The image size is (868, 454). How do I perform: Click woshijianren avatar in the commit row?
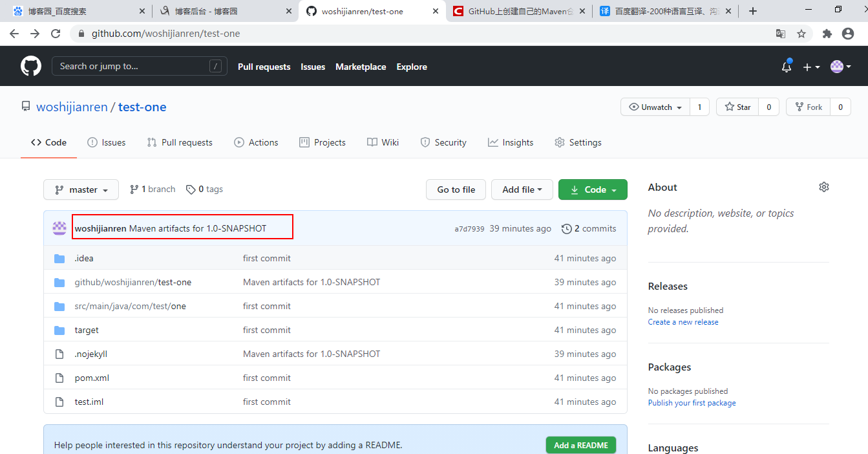pyautogui.click(x=59, y=228)
